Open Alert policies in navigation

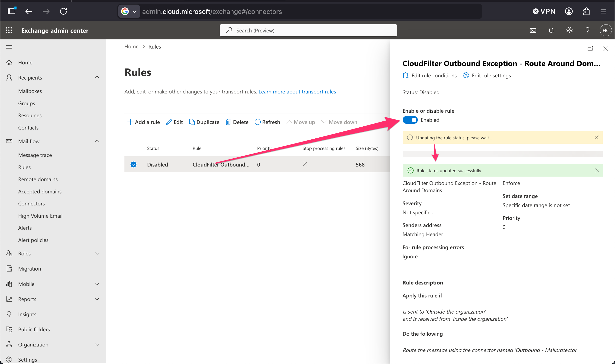pos(33,240)
